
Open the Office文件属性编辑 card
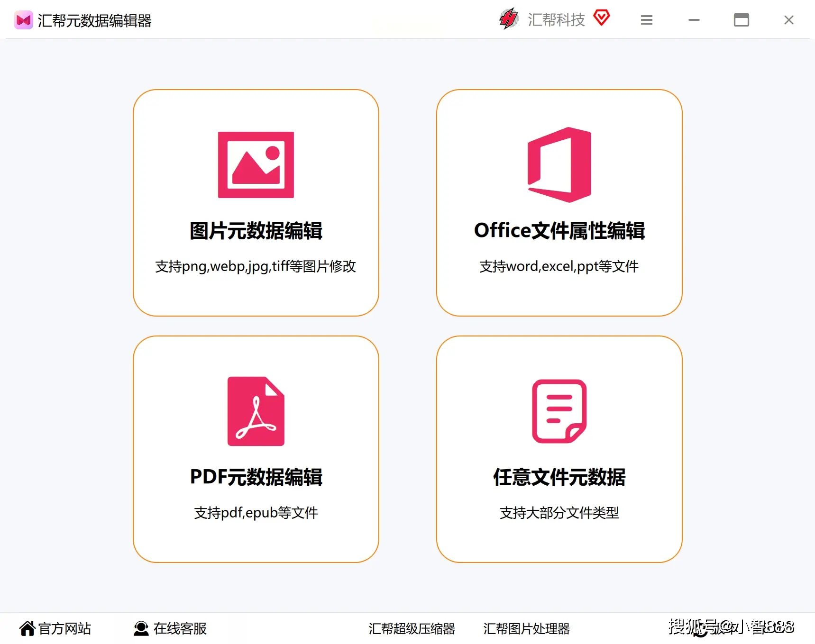pos(559,204)
